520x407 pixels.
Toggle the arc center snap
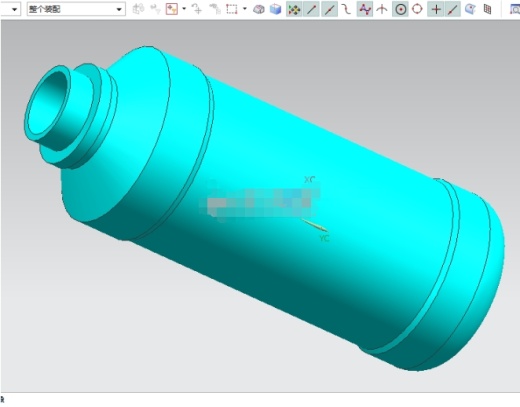(401, 10)
